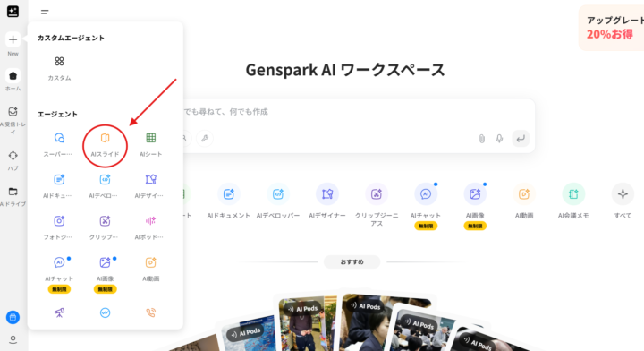Select AIデザイ… in the agent panel

point(150,186)
